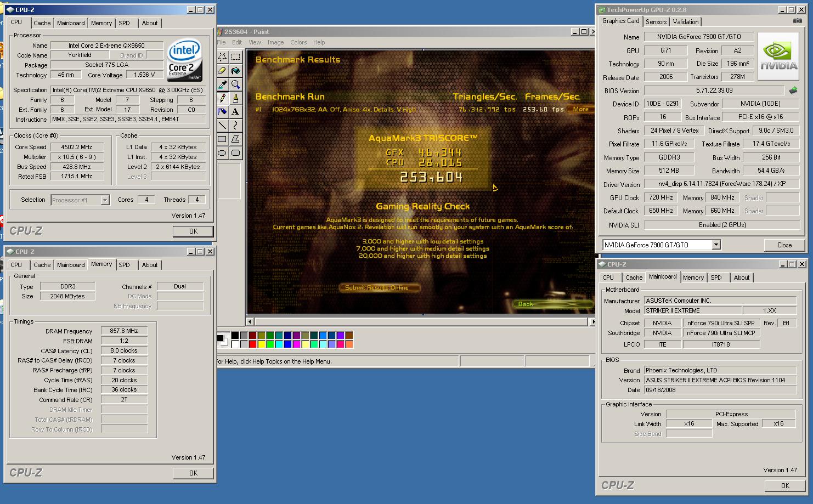This screenshot has width=813, height=504.
Task: Select the Pencil tool in Paint
Action: (222, 98)
